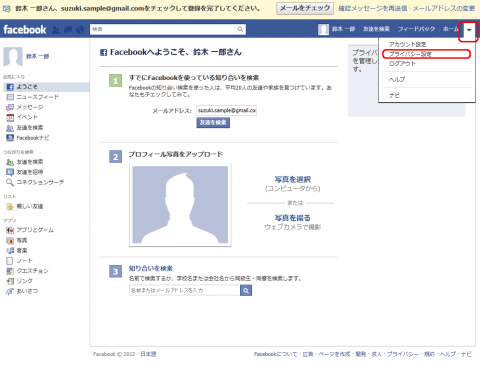Open the 規約 footer link
This screenshot has height=369, width=480.
[429, 354]
